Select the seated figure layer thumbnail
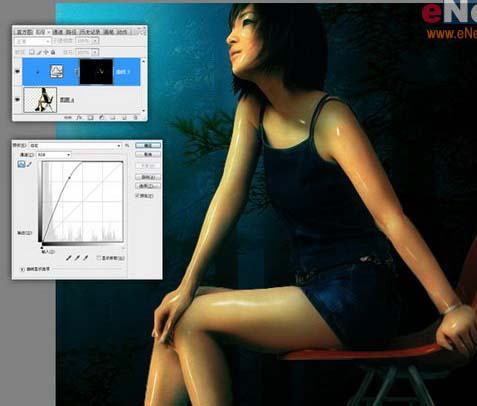This screenshot has height=406, width=477. (x=40, y=100)
